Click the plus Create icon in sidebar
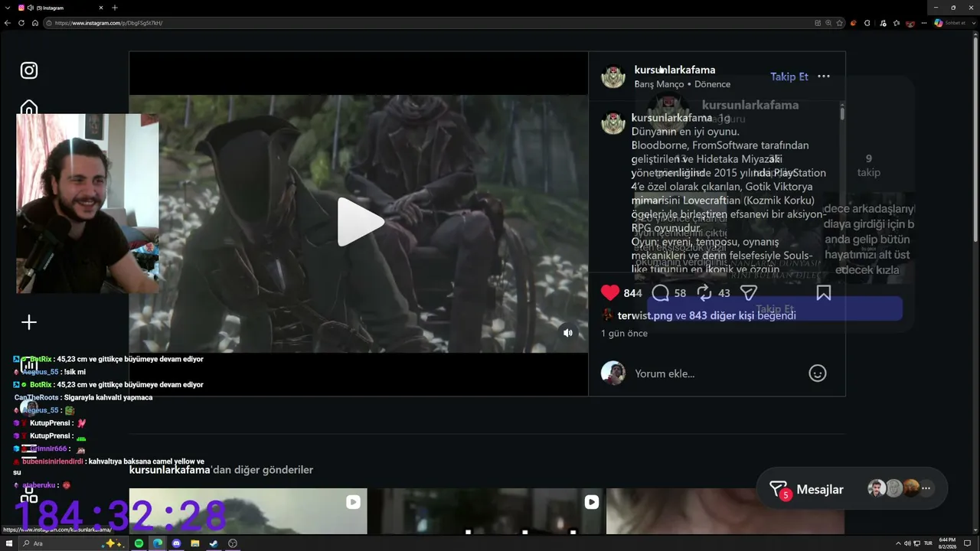This screenshot has height=551, width=980. (29, 322)
